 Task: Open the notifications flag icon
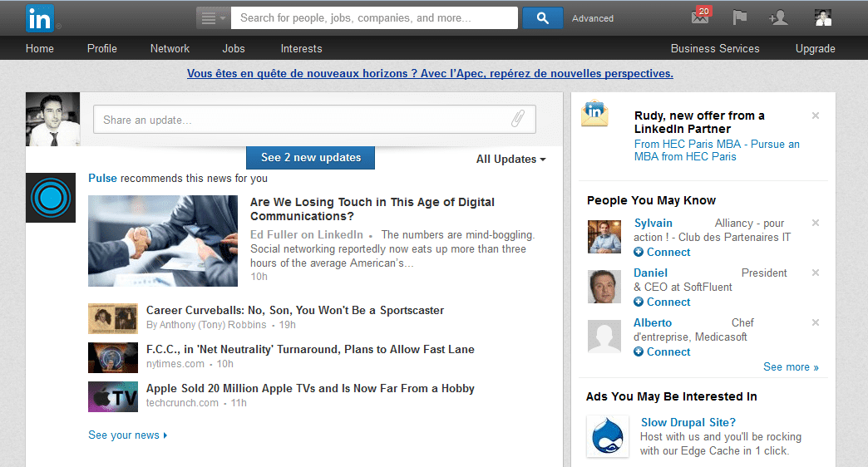[740, 17]
